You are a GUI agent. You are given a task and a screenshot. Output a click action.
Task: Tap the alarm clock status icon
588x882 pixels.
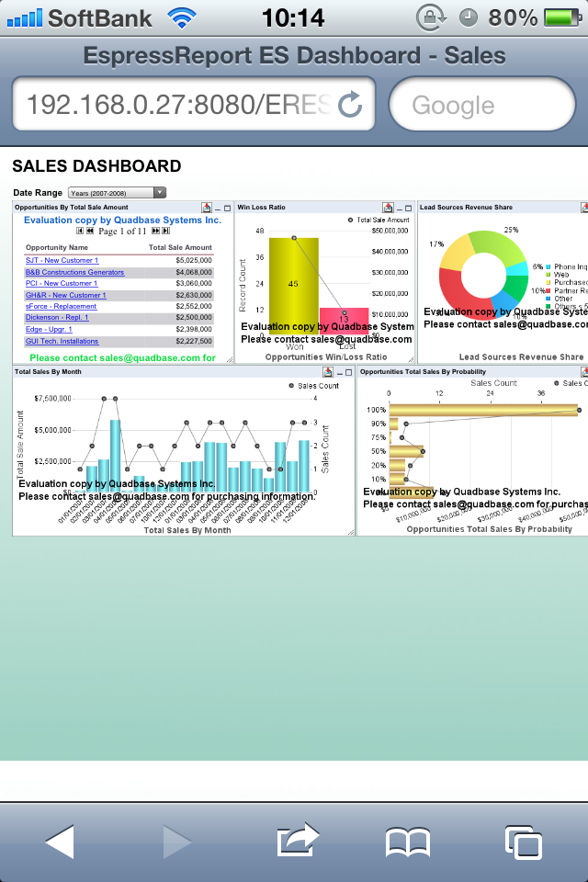[469, 18]
